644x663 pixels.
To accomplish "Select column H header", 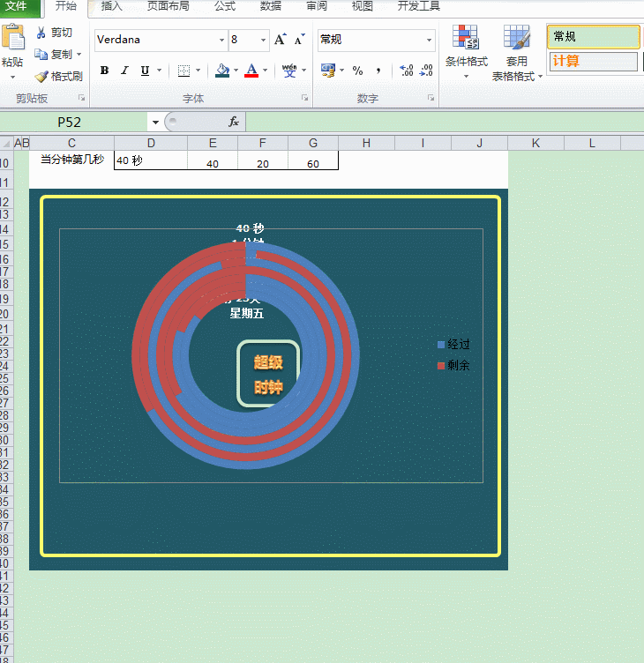I will [x=366, y=144].
